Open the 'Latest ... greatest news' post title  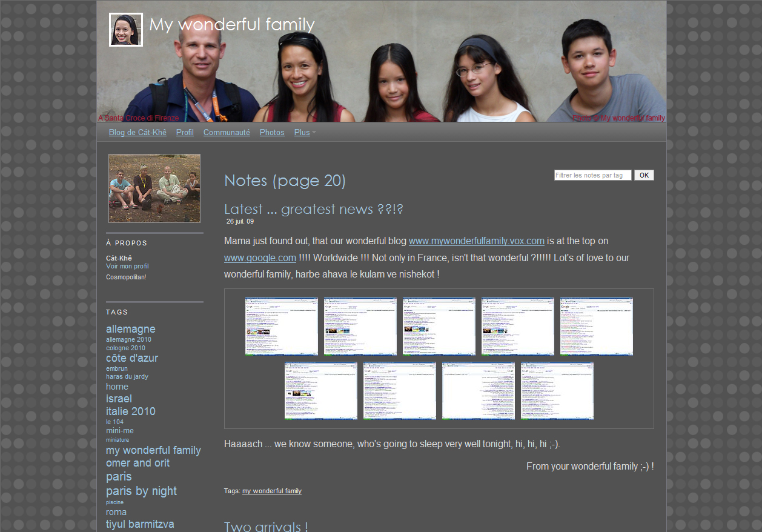point(313,210)
